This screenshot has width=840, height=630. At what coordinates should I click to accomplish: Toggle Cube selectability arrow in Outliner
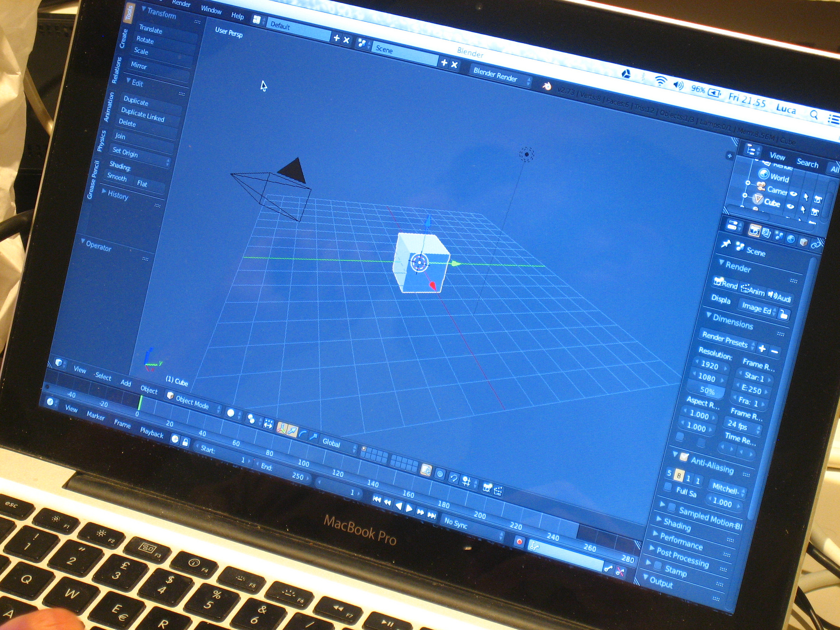[x=803, y=210]
